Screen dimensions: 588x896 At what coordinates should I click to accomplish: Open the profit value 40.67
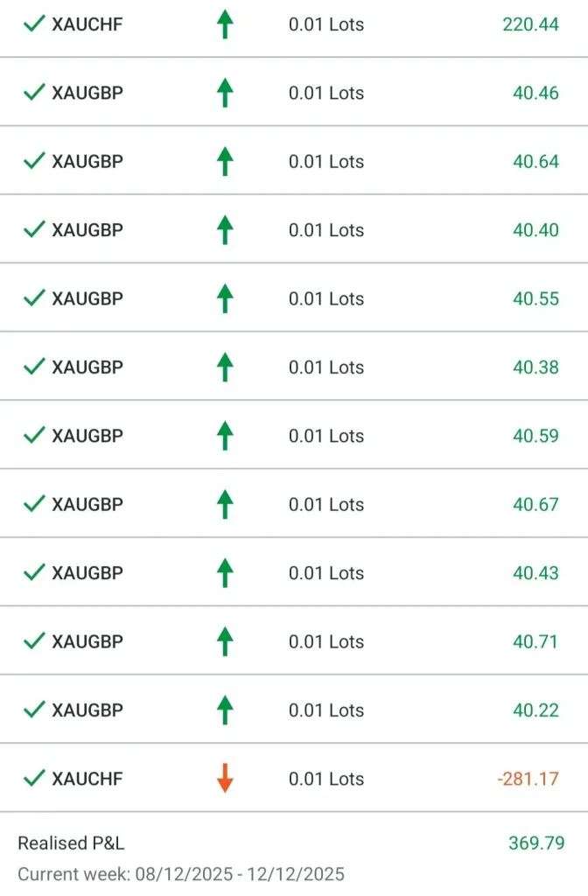(x=535, y=504)
